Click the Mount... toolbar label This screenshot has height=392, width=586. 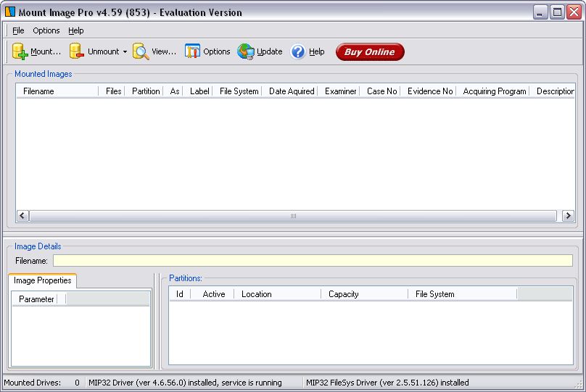46,51
